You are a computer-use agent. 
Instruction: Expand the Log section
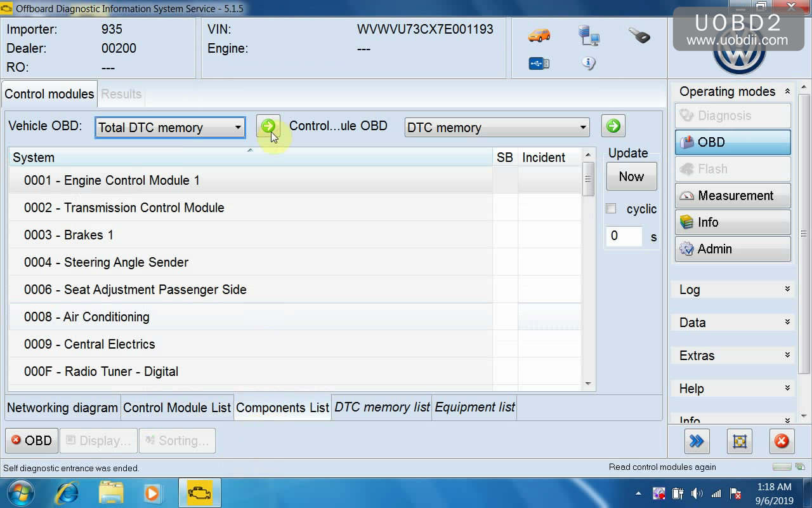pyautogui.click(x=733, y=290)
